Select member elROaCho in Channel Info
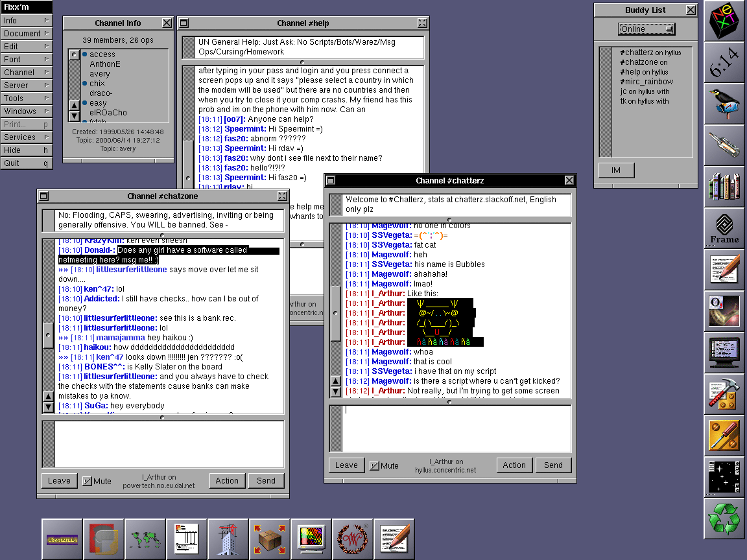Image resolution: width=747 pixels, height=560 pixels. pyautogui.click(x=108, y=112)
